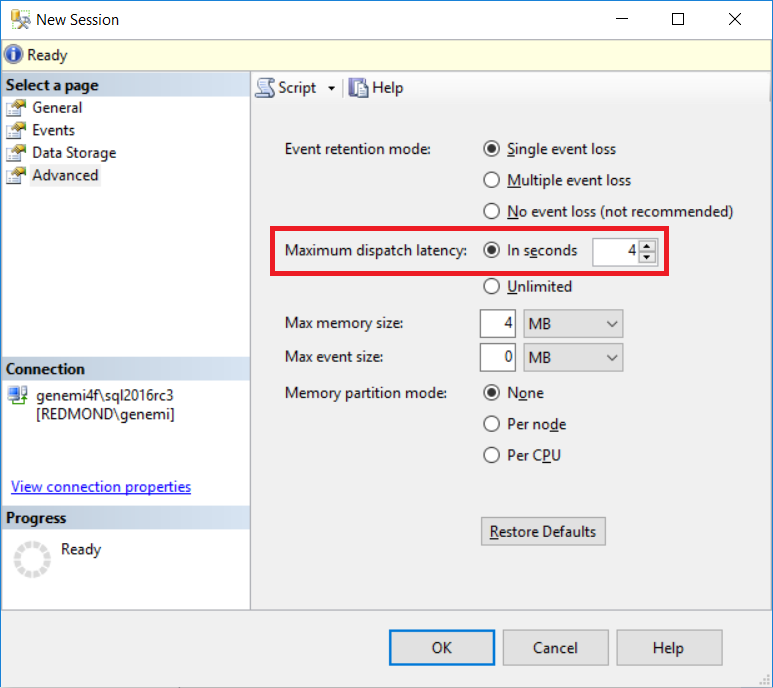Click the Max event size field
This screenshot has height=688, width=773.
498,357
